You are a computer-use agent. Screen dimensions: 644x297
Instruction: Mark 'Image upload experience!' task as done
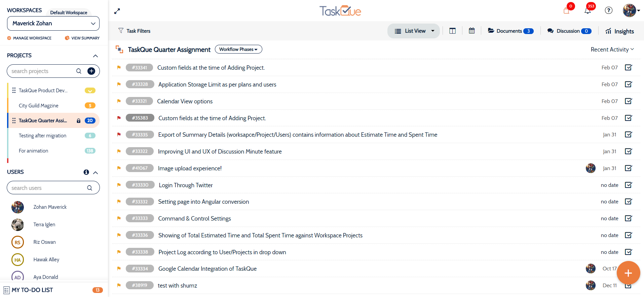pyautogui.click(x=628, y=168)
